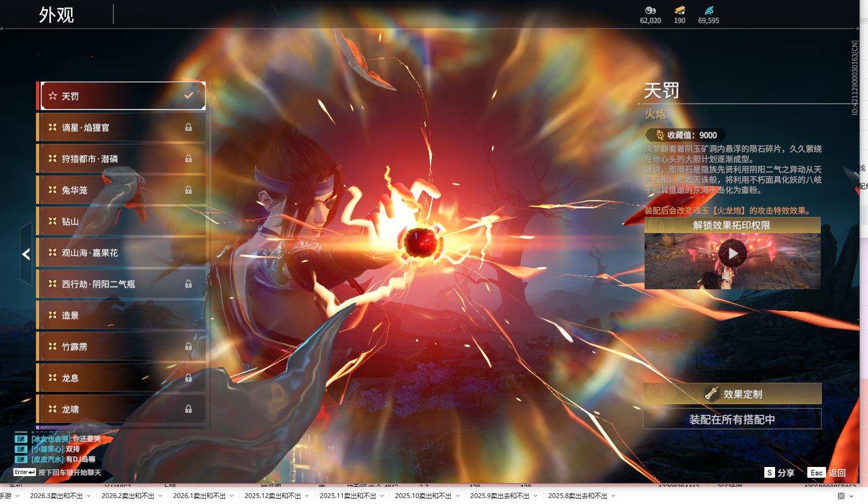The width and height of the screenshot is (868, 504).
Task: Switch to spreadsheet tab 2026.1卖出和不出
Action: [199, 496]
